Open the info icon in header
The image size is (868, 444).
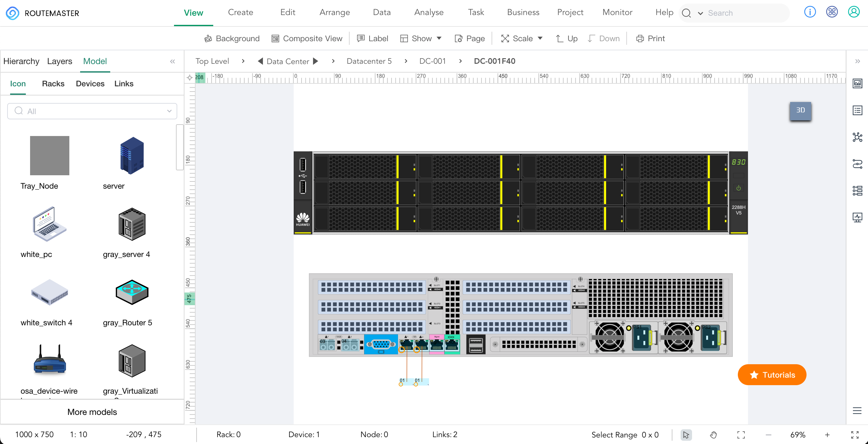point(810,12)
